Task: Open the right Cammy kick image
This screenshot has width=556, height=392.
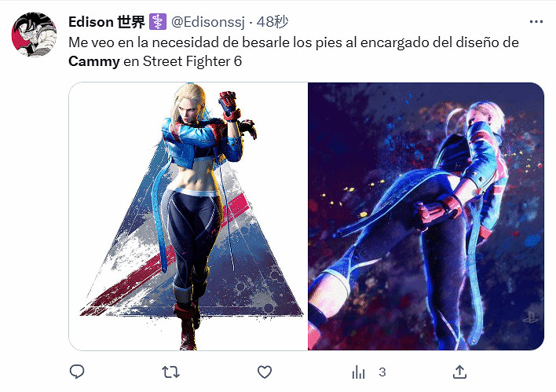Action: pos(426,216)
